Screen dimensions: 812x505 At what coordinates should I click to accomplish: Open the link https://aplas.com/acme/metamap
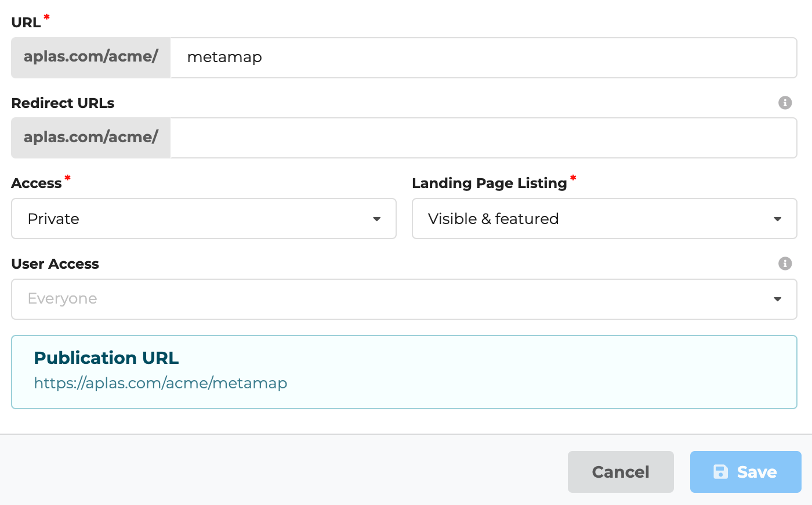click(x=161, y=383)
